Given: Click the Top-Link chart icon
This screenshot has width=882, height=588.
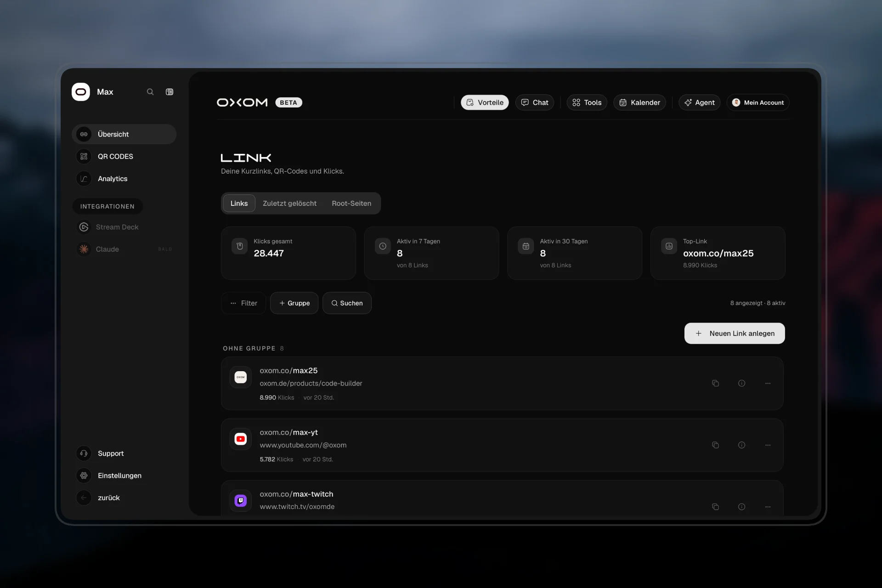Looking at the screenshot, I should click(669, 246).
